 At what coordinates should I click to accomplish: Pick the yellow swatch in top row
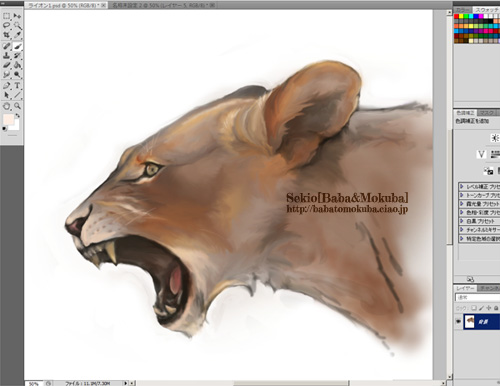pyautogui.click(x=462, y=16)
